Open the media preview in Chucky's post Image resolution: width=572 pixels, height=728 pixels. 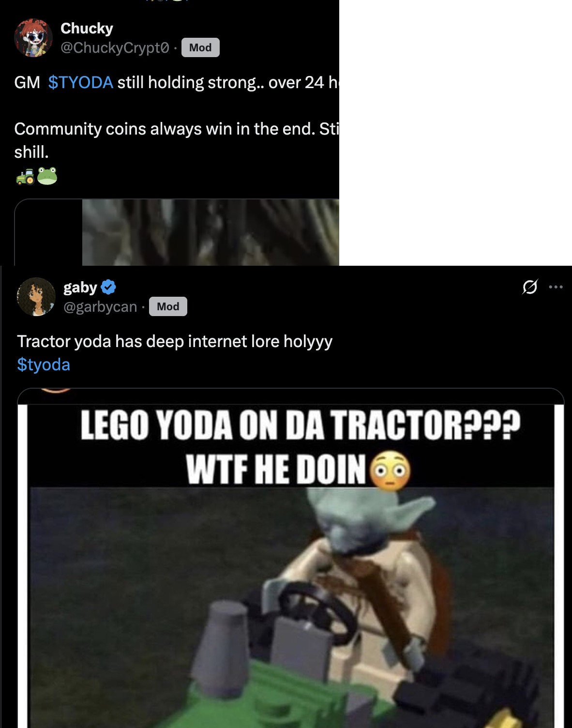(x=177, y=232)
